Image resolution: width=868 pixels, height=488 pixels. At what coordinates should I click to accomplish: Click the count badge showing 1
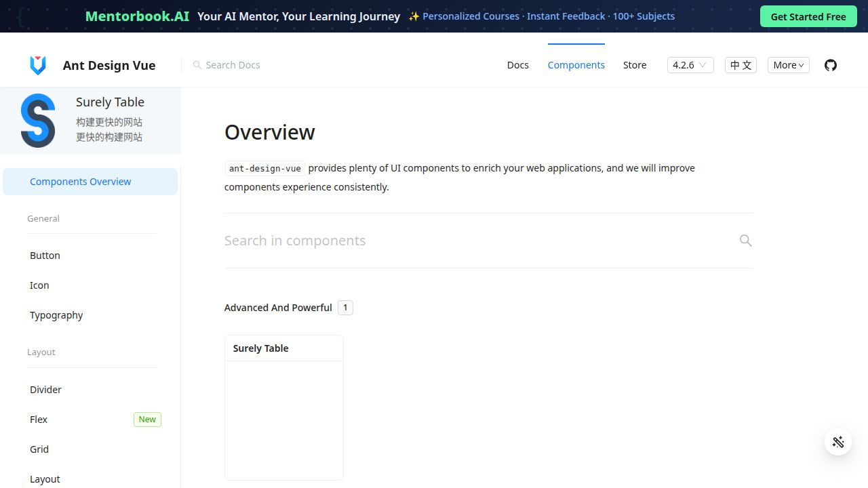pyautogui.click(x=345, y=308)
